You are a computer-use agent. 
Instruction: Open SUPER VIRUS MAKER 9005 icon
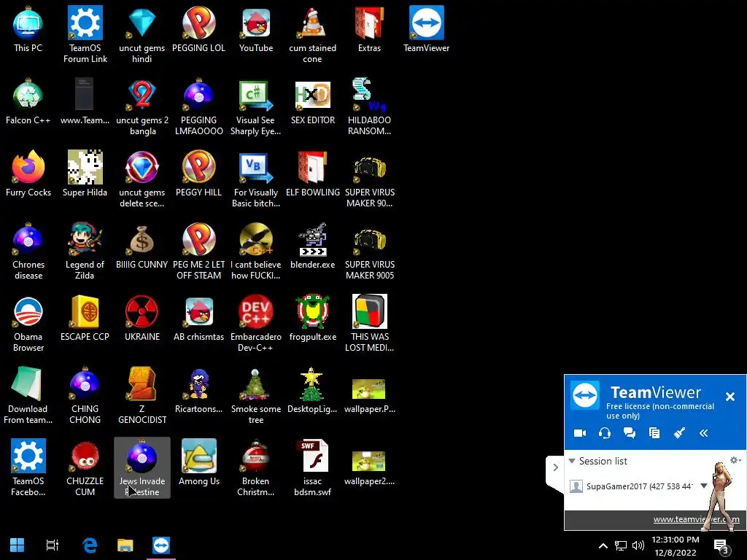[x=369, y=251]
